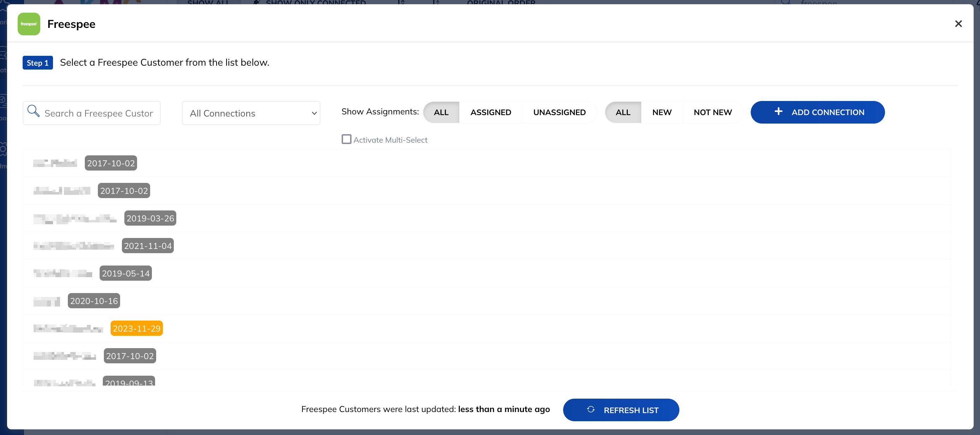Screen dimensions: 980x435
Task: Select the customer dated 2023-11-29
Action: [137, 328]
